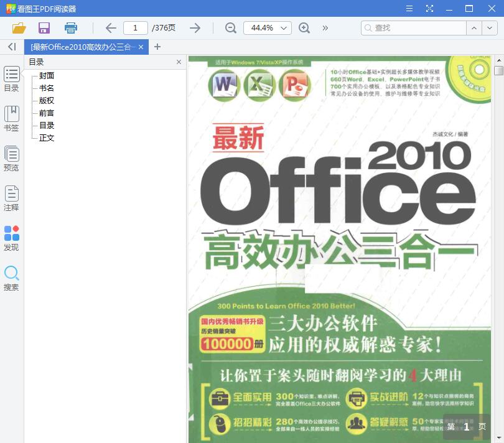Add a new tab with plus button

coord(157,47)
